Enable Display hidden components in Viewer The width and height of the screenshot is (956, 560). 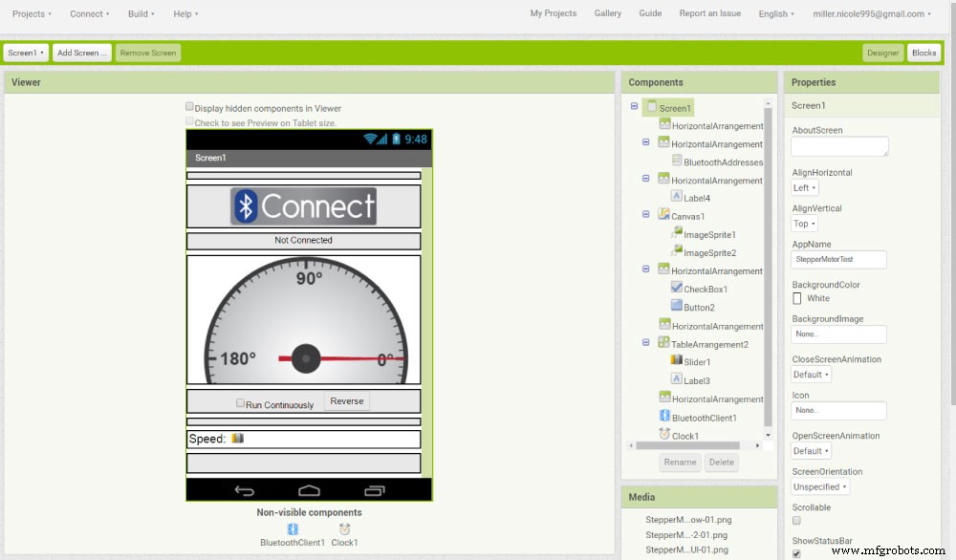189,107
